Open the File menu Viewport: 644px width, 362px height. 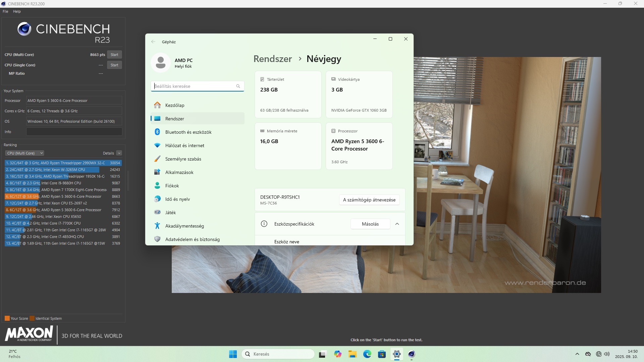[x=5, y=11]
